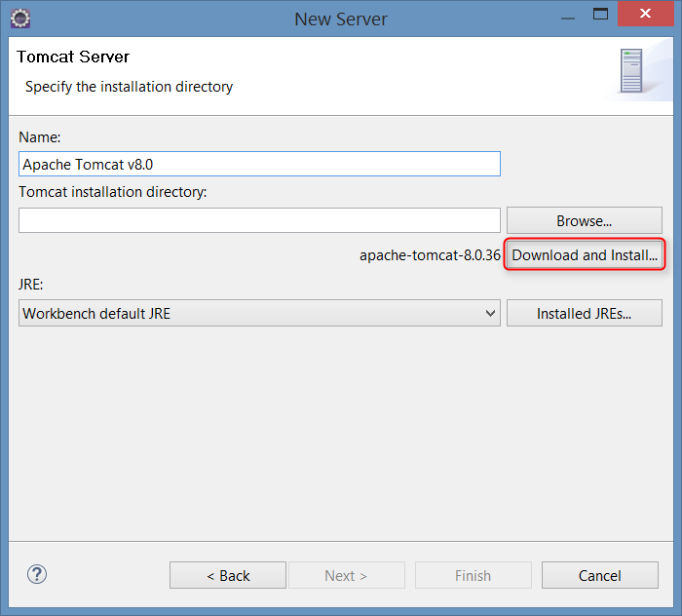Image resolution: width=682 pixels, height=616 pixels.
Task: Cancel the New Server wizard
Action: pos(600,575)
